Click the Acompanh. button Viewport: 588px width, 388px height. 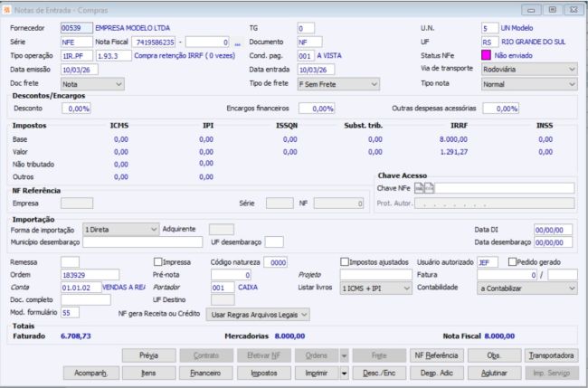(91, 373)
